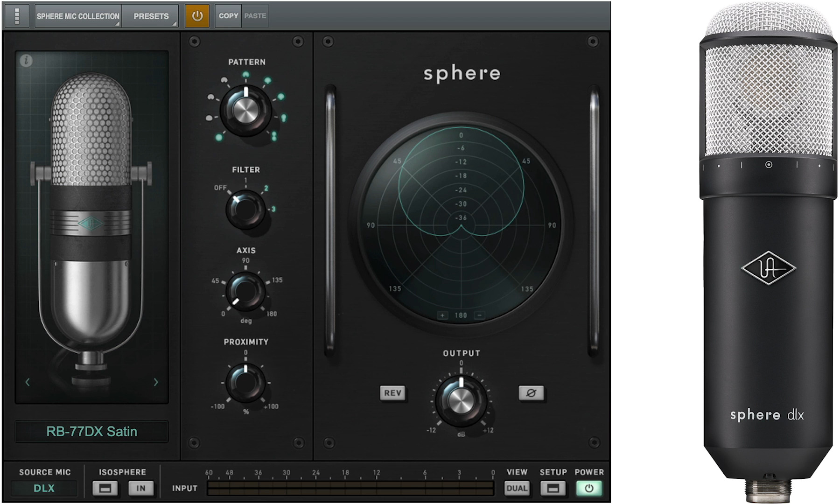Image resolution: width=840 pixels, height=504 pixels.
Task: Click the Sphere DLX microphone photo
Action: pyautogui.click(x=769, y=252)
